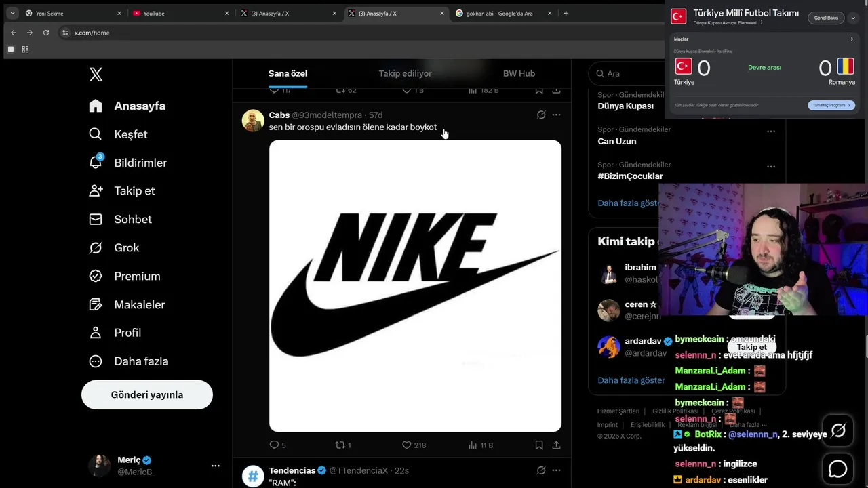The height and width of the screenshot is (488, 868).
Task: Open Hizmet Şartları footer link
Action: [618, 411]
